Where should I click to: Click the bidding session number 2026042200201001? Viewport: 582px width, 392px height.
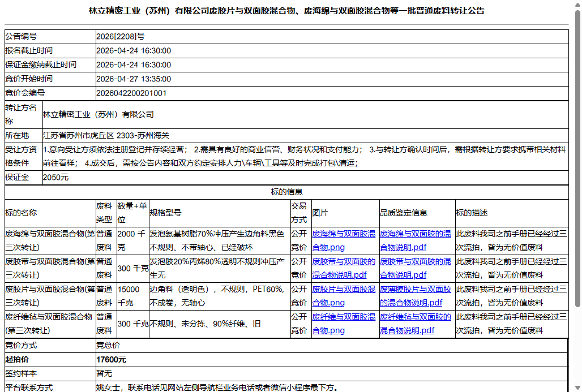point(131,93)
